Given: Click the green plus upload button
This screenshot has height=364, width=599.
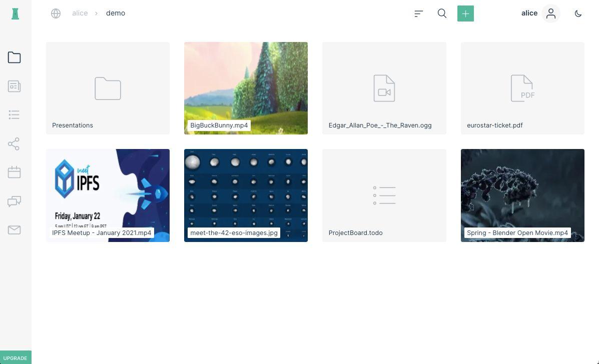Looking at the screenshot, I should click(x=465, y=13).
